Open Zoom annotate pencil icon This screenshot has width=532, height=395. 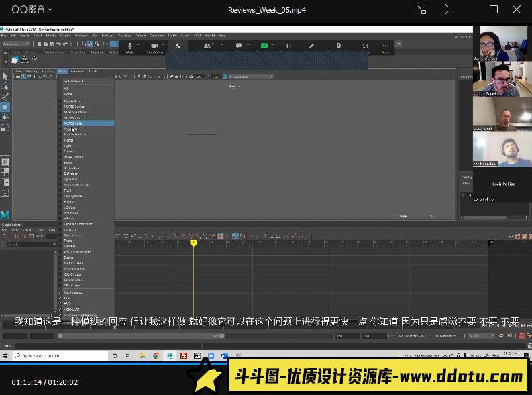tap(311, 46)
